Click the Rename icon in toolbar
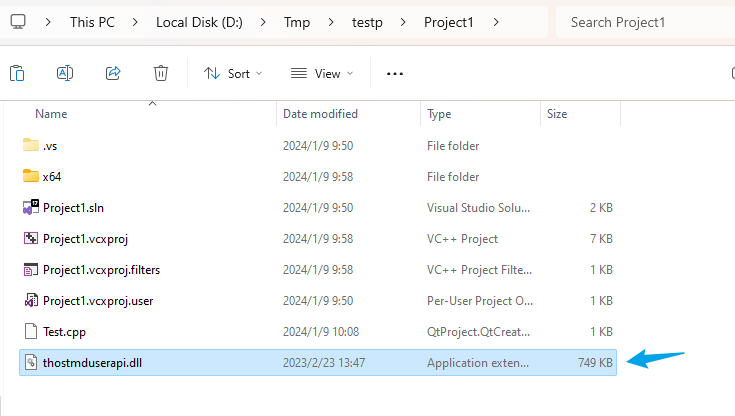735x416 pixels. coord(65,73)
